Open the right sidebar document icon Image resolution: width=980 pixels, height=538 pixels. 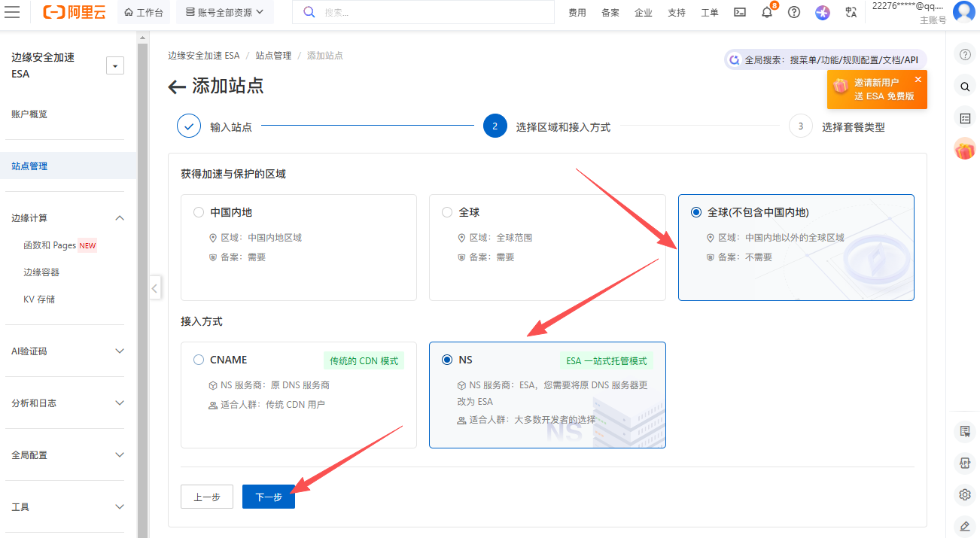964,431
